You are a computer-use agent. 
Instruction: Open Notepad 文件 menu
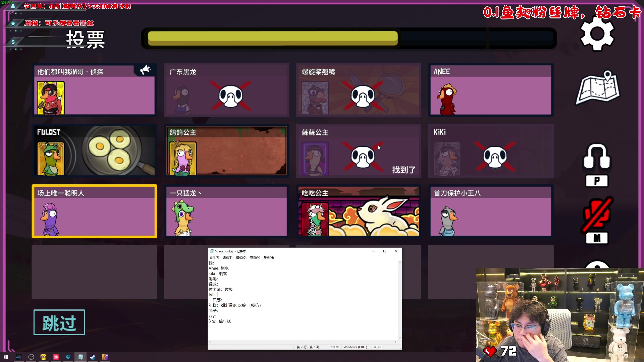[x=214, y=257]
